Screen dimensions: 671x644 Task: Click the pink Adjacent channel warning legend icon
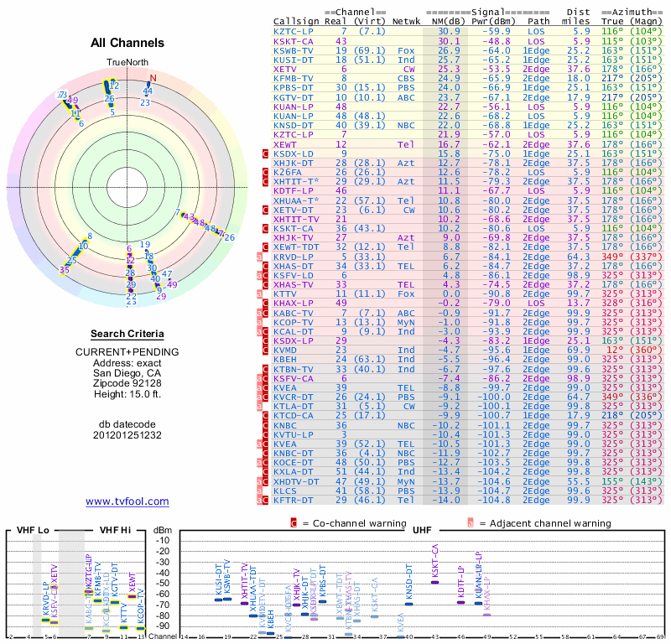(x=471, y=523)
